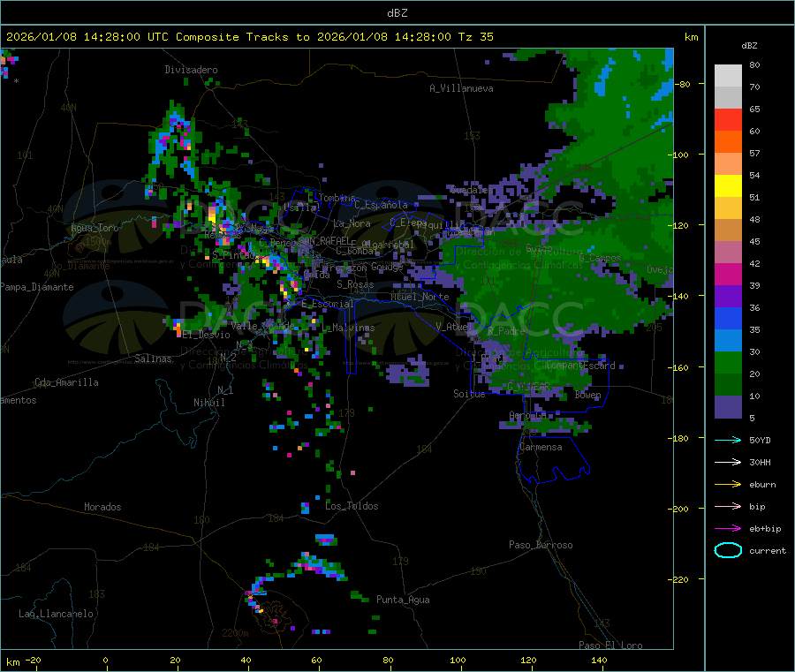Click the S_Rosas place label
Screen dimensions: 795x672
coord(355,284)
